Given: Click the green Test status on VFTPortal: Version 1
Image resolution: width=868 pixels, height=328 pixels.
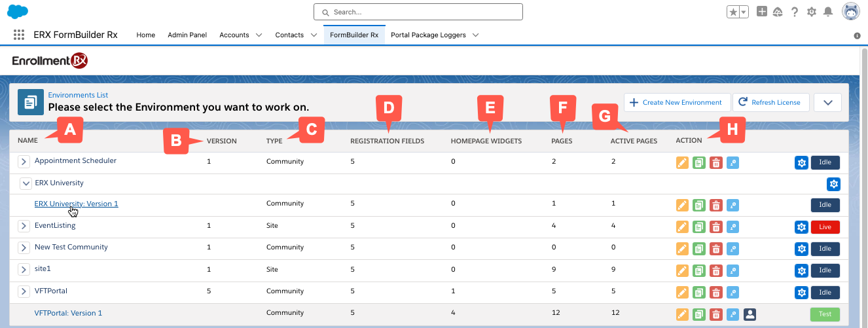Looking at the screenshot, I should tap(825, 314).
